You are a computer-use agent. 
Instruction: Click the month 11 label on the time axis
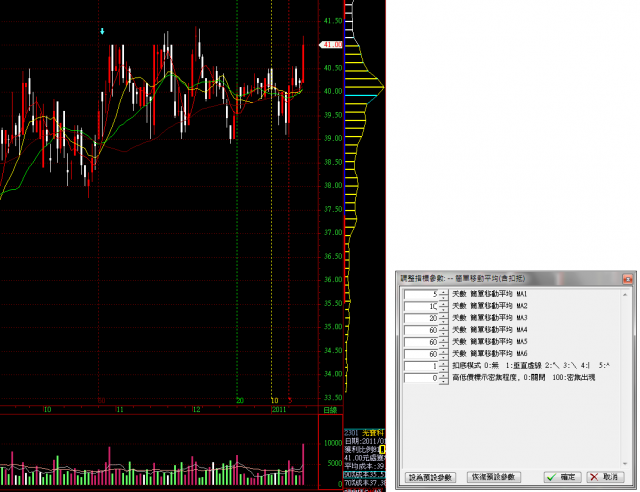(120, 410)
